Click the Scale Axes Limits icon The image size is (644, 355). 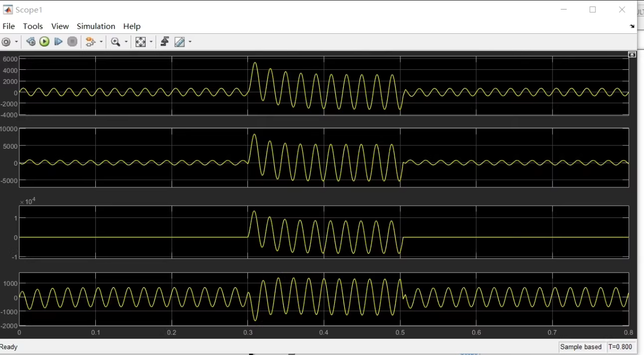[140, 42]
